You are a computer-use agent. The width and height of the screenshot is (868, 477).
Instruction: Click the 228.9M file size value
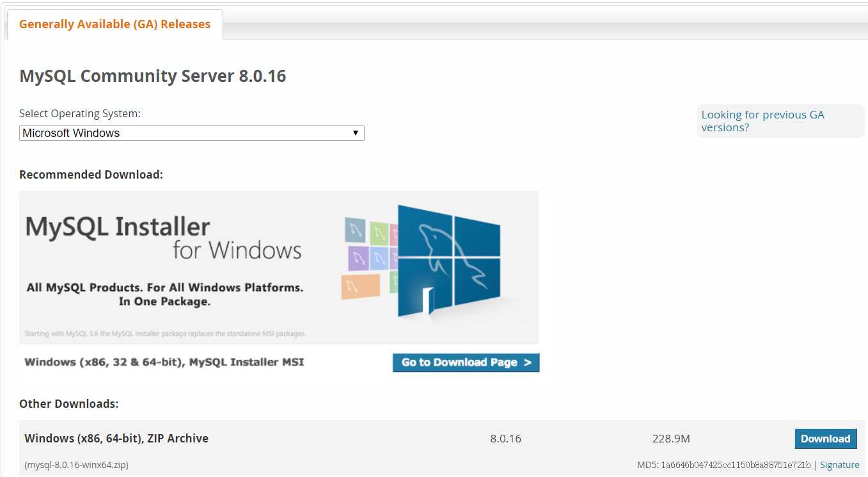pos(671,439)
